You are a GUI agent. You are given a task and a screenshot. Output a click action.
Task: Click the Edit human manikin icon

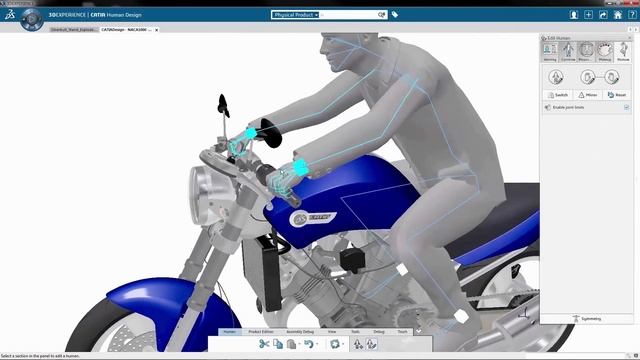371,344
